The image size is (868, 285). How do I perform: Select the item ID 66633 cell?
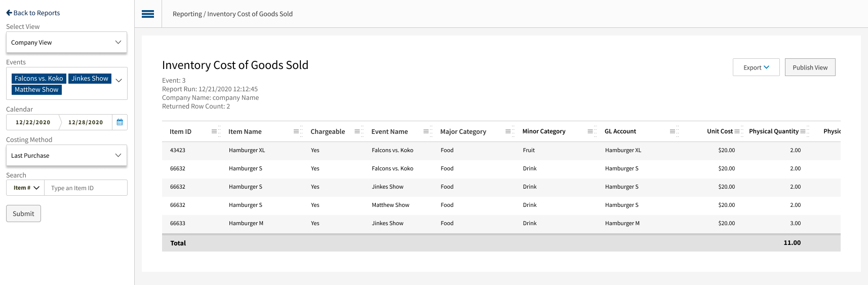pos(178,223)
